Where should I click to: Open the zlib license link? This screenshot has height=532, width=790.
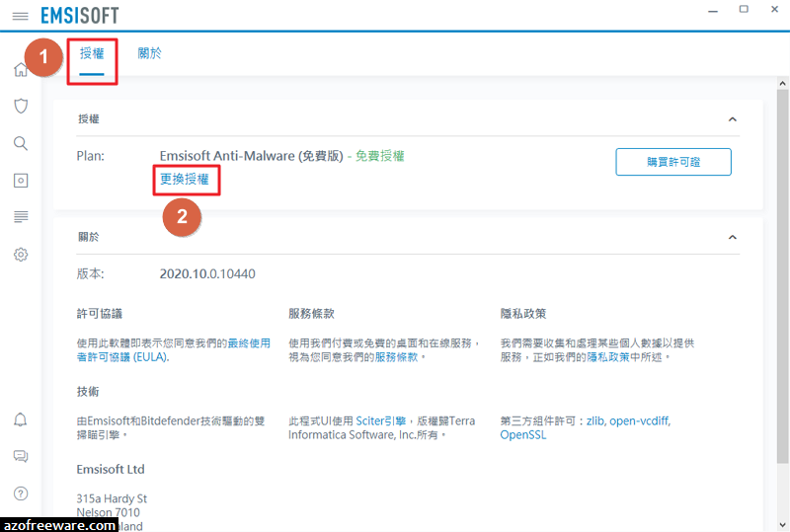click(x=595, y=421)
